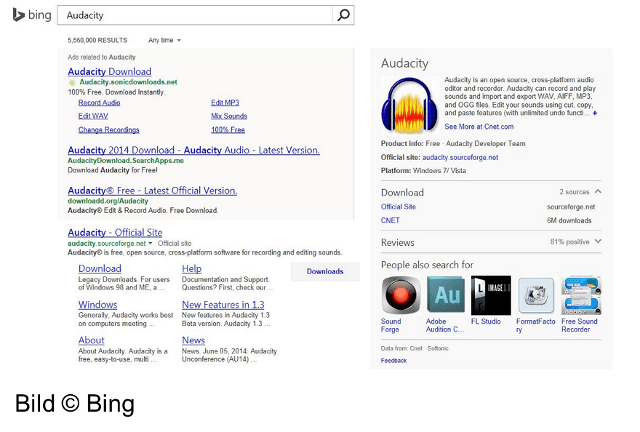This screenshot has height=432, width=640.
Task: Click the 81% positive reviews text
Action: pos(569,242)
